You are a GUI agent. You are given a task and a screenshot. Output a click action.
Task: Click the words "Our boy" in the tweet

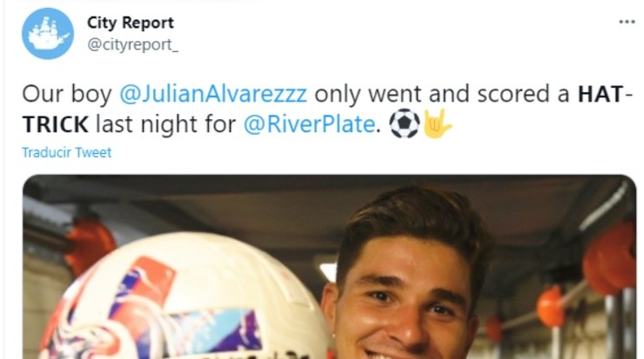tap(56, 94)
